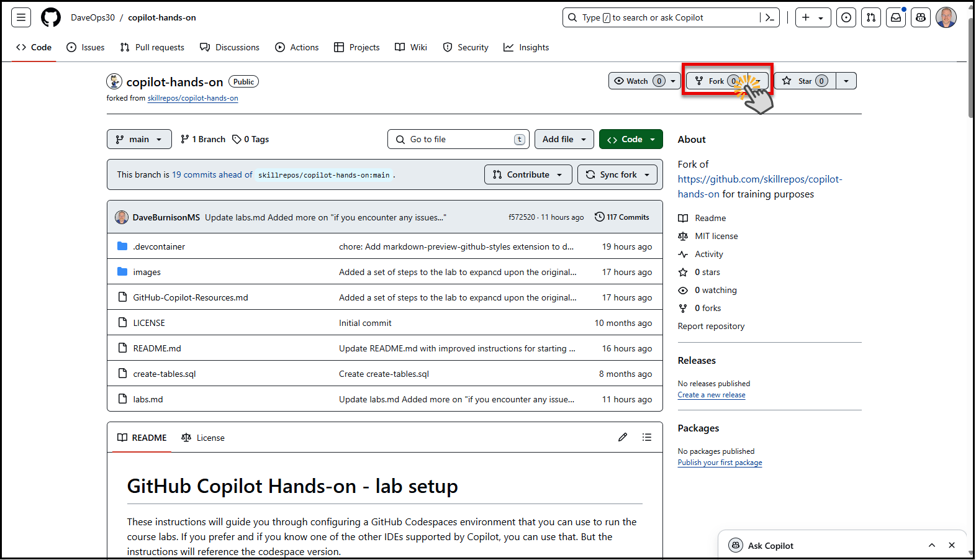Screen dimensions: 976x560
Task: Open the Copilot icon in top header
Action: point(921,17)
